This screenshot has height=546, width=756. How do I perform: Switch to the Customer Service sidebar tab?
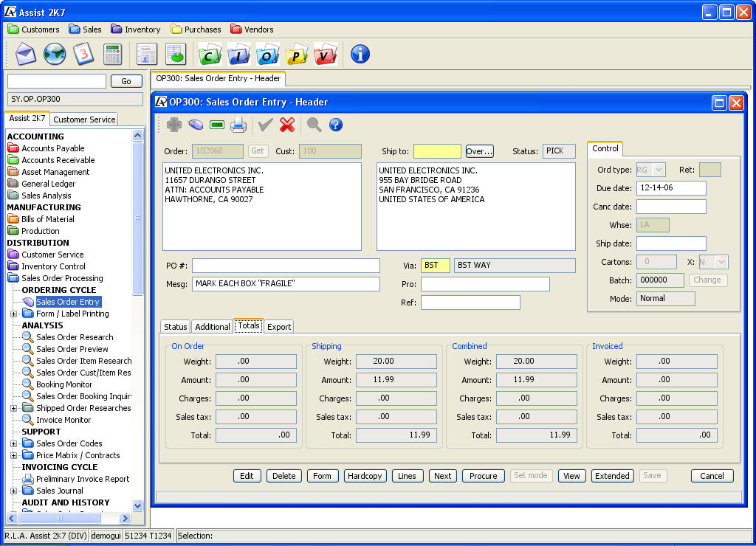(84, 120)
